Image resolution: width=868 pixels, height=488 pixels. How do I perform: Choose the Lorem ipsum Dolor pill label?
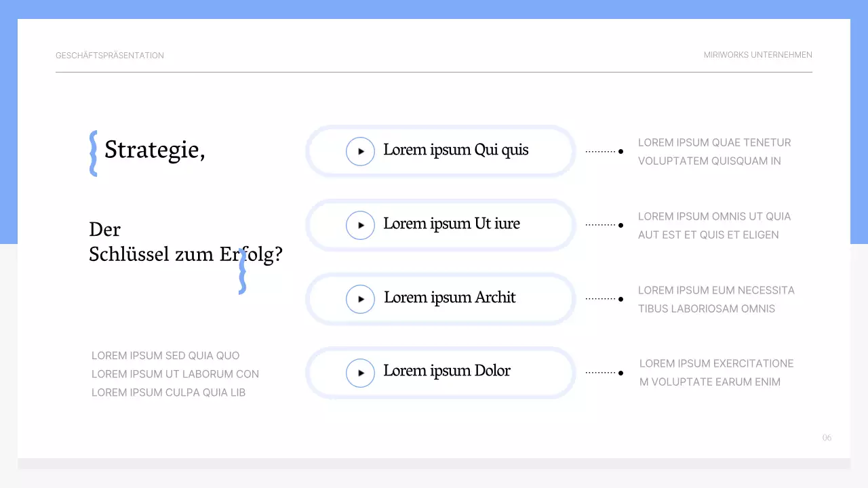(447, 371)
